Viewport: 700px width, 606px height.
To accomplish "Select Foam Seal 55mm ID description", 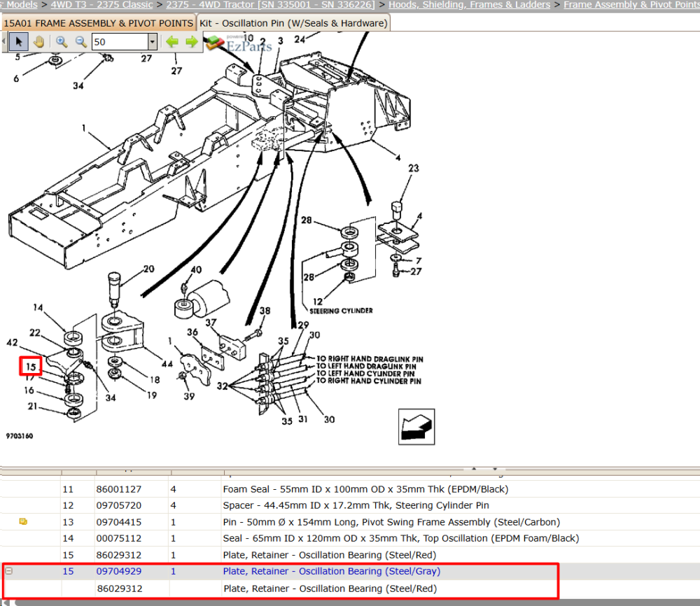I will point(365,489).
